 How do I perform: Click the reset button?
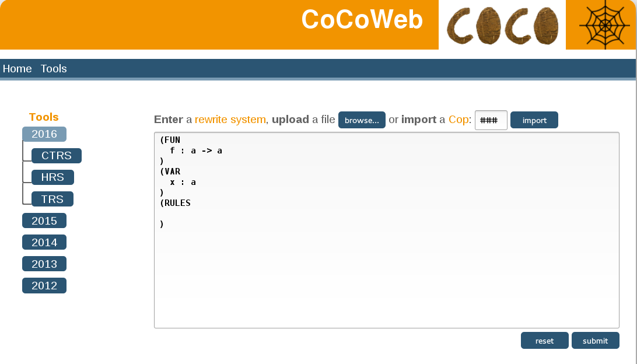coord(544,341)
